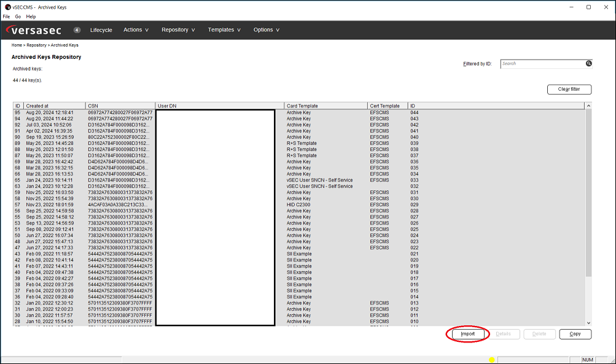Image resolution: width=616 pixels, height=364 pixels.
Task: Click the table scrollbar down arrow
Action: coord(588,323)
